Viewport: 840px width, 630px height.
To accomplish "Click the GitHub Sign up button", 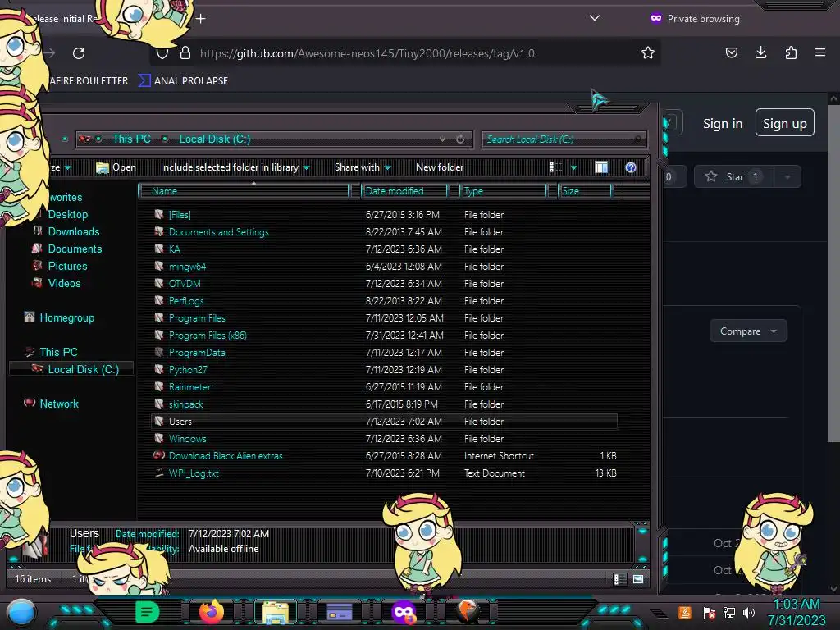I will pos(785,123).
